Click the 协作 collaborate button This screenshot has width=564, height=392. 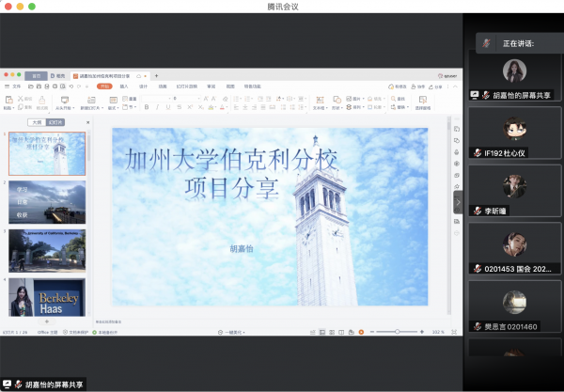coord(419,86)
